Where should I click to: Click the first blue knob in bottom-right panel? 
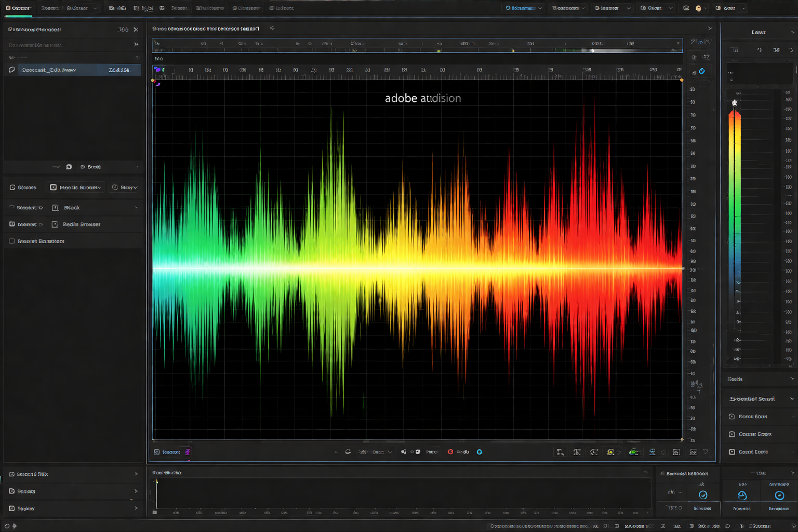(703, 495)
